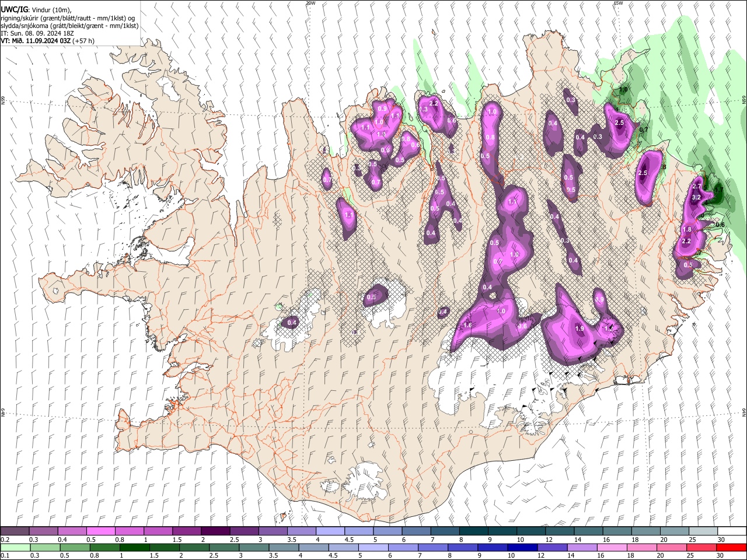Click the 'IT: Sun. 08. 09. 2024 18Z' line

click(x=37, y=33)
